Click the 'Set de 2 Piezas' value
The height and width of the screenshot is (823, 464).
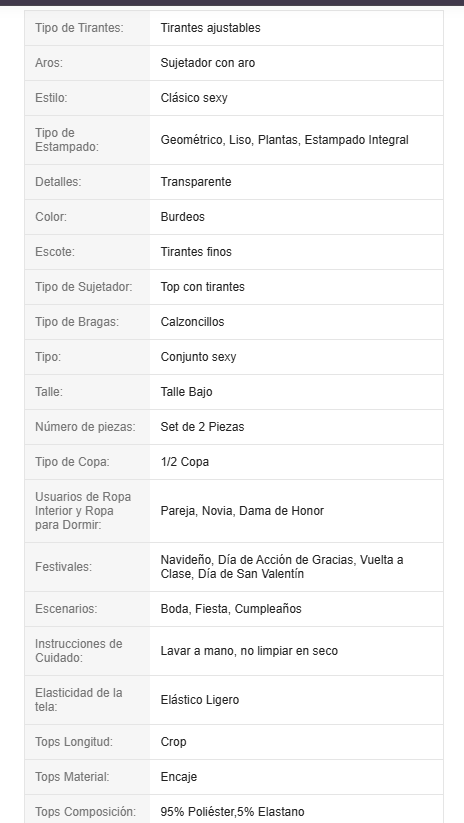[x=202, y=427]
